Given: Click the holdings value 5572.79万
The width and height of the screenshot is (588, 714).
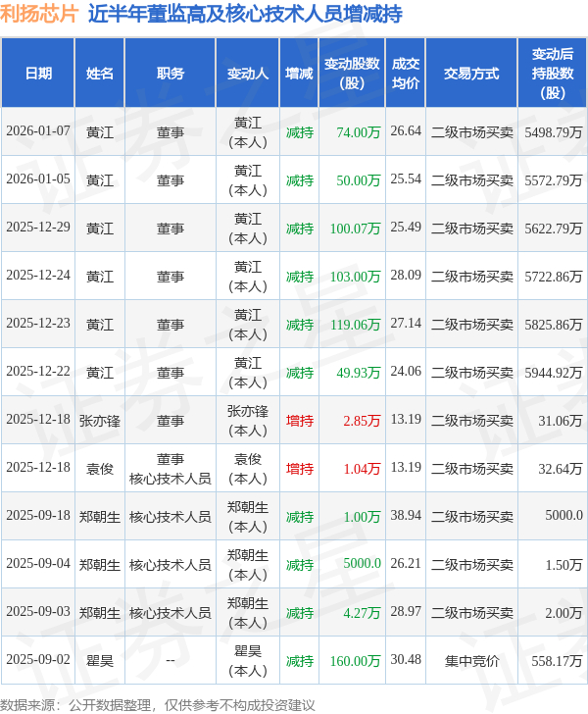Looking at the screenshot, I should click(554, 180).
